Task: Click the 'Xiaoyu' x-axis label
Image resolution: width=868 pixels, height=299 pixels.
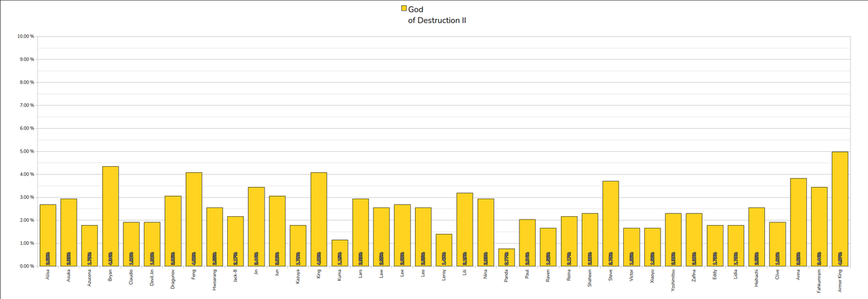Action: tap(653, 276)
